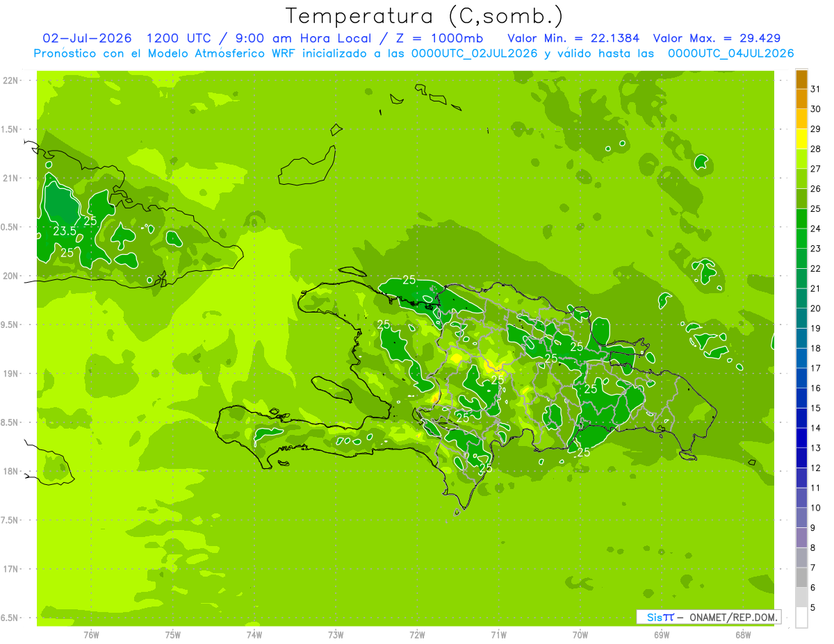Image resolution: width=834 pixels, height=644 pixels.
Task: Choose the teal 20 degree legend swatch
Action: click(801, 299)
